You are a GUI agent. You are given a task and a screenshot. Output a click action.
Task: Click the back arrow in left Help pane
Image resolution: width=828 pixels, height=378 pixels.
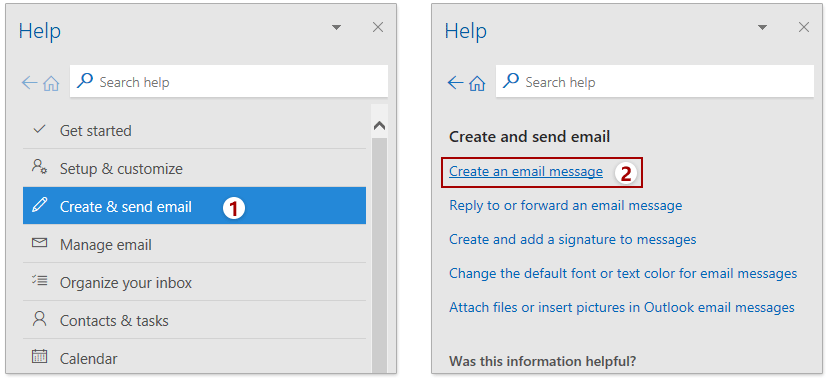coord(29,82)
